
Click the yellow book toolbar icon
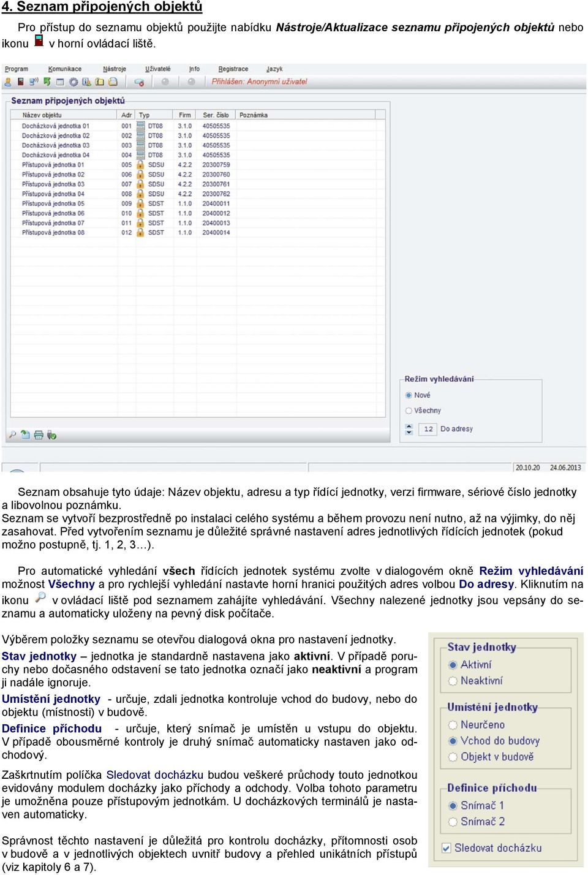pos(99,82)
